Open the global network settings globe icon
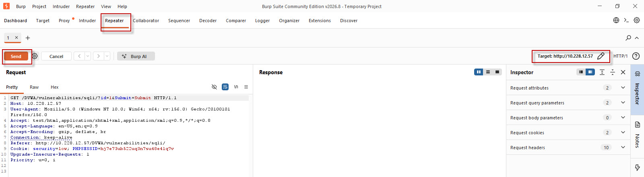This screenshot has width=644, height=177. (616, 20)
